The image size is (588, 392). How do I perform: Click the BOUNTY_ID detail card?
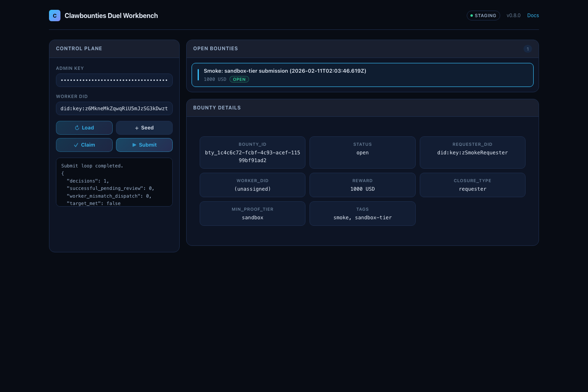pos(252,152)
